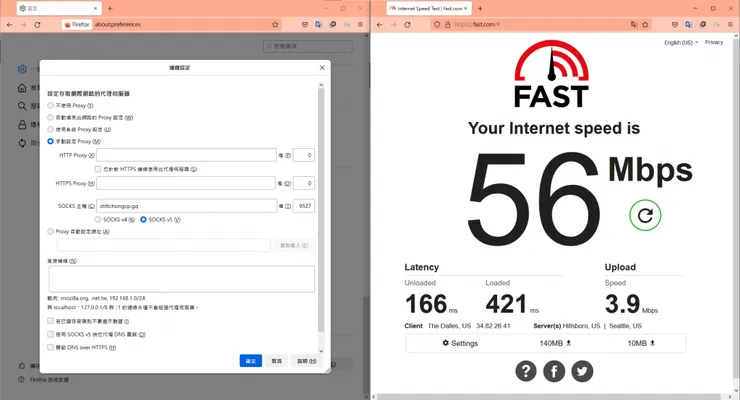The width and height of the screenshot is (740, 400).
Task: Select the first radio option, no Proxy (Y)
Action: pos(50,106)
